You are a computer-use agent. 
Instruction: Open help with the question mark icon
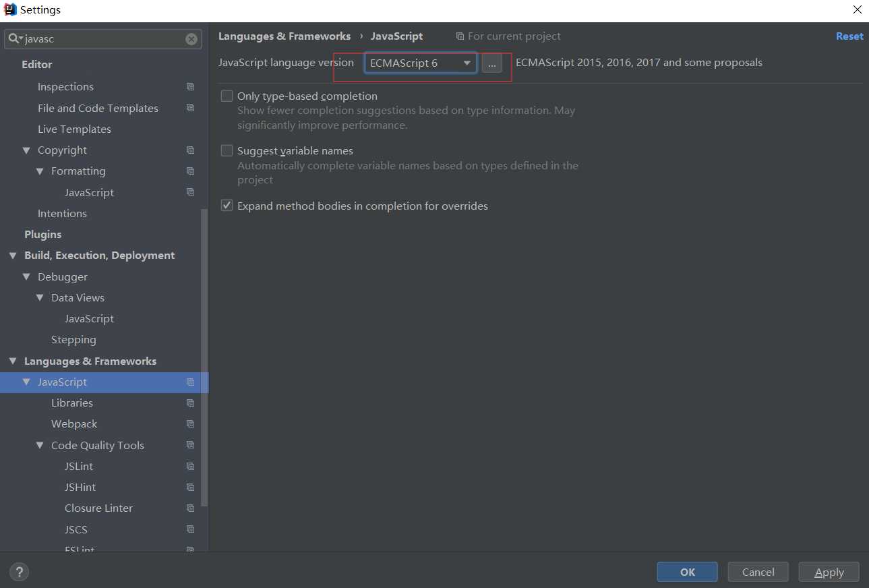tap(19, 572)
